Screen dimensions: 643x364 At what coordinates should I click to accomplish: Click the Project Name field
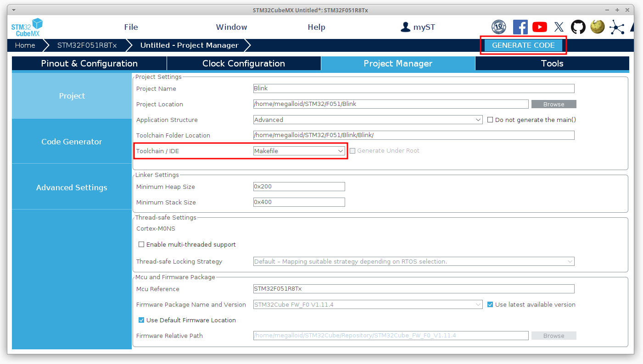click(x=414, y=88)
